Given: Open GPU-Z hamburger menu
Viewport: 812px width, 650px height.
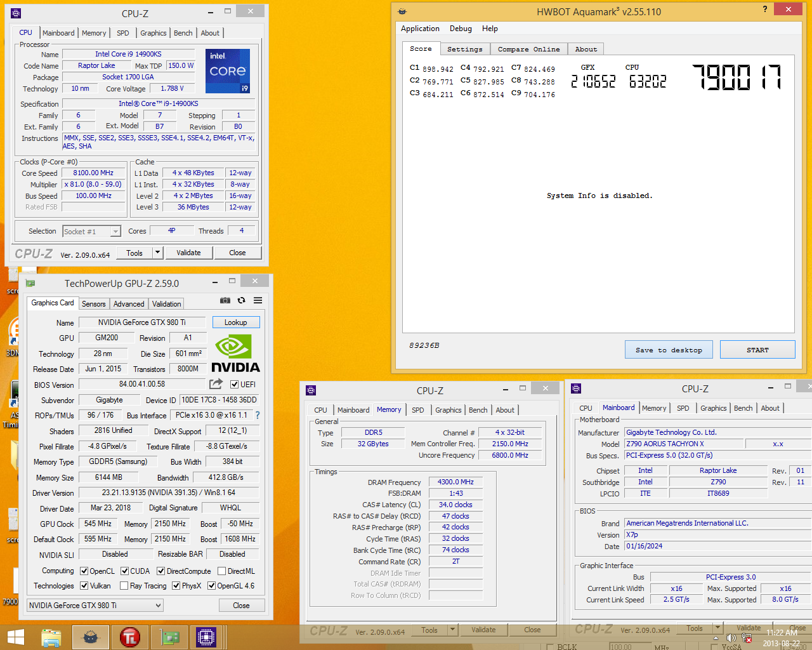Looking at the screenshot, I should [258, 300].
